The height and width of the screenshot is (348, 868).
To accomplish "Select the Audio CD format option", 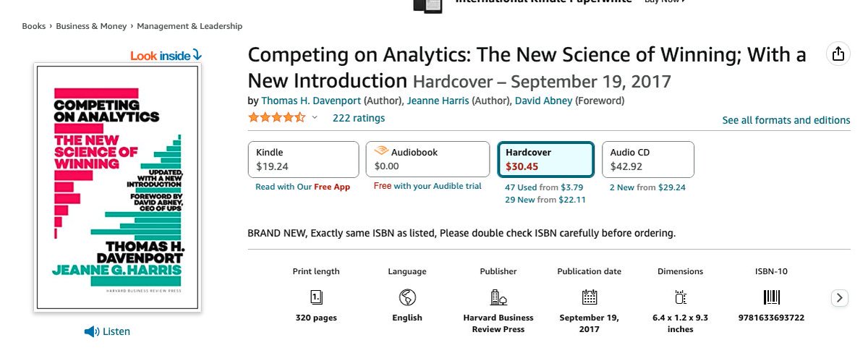I will click(648, 159).
